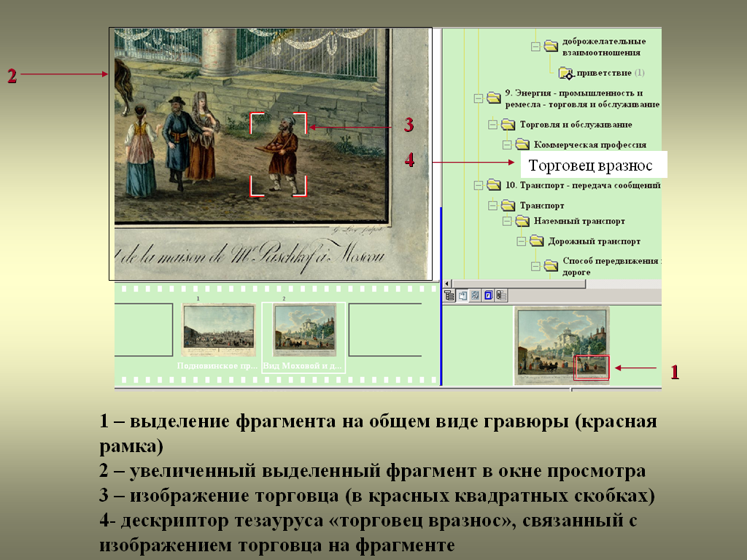
Task: Click the pages document toolbar icon
Action: click(462, 296)
